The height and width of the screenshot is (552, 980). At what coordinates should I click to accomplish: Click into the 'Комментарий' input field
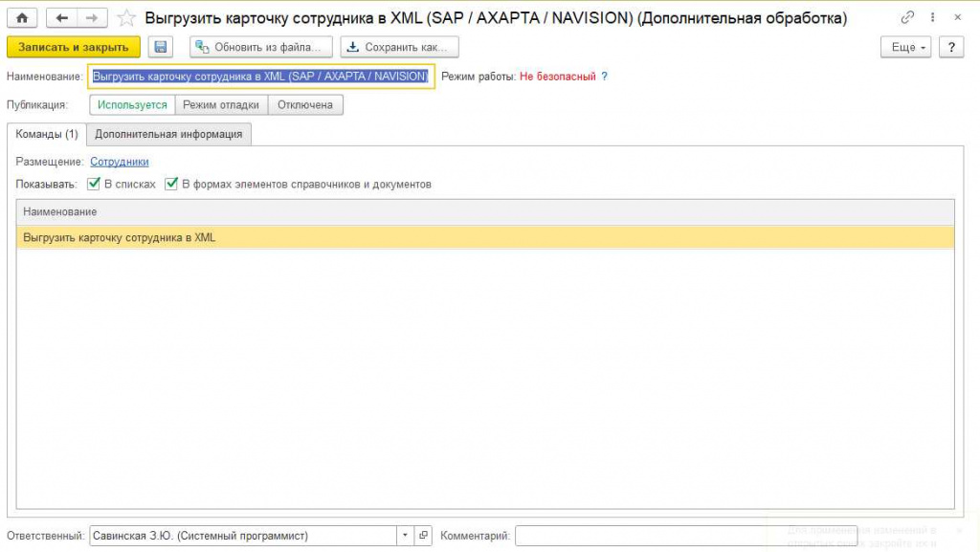pyautogui.click(x=686, y=535)
